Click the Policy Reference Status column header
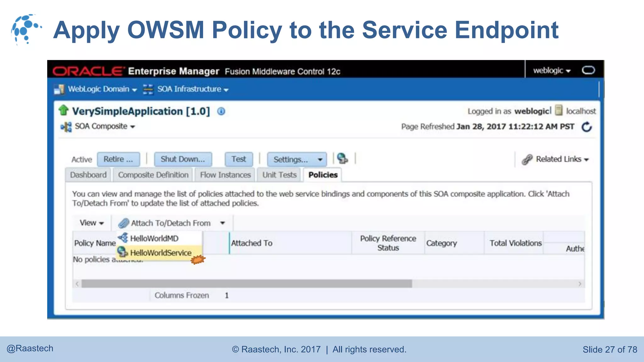 [388, 243]
